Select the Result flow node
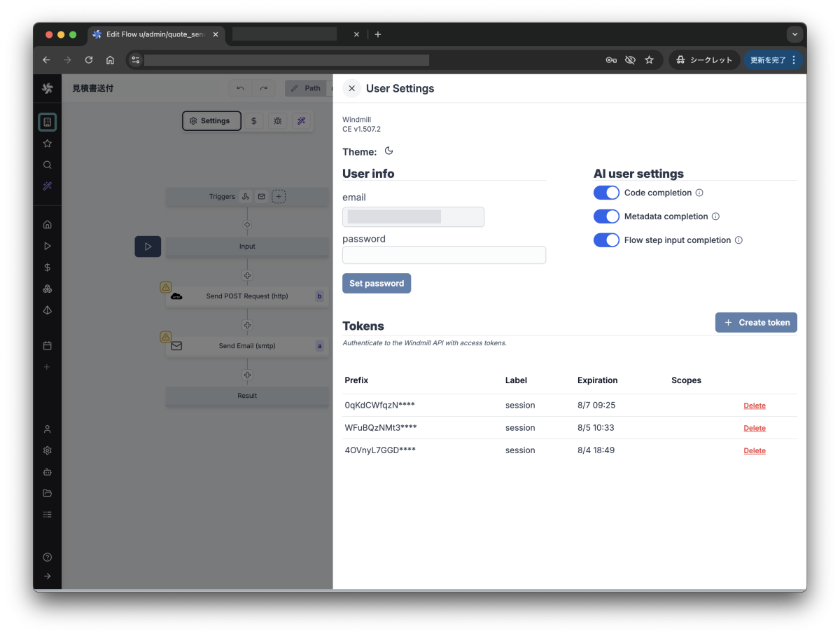The width and height of the screenshot is (840, 636). click(x=247, y=396)
